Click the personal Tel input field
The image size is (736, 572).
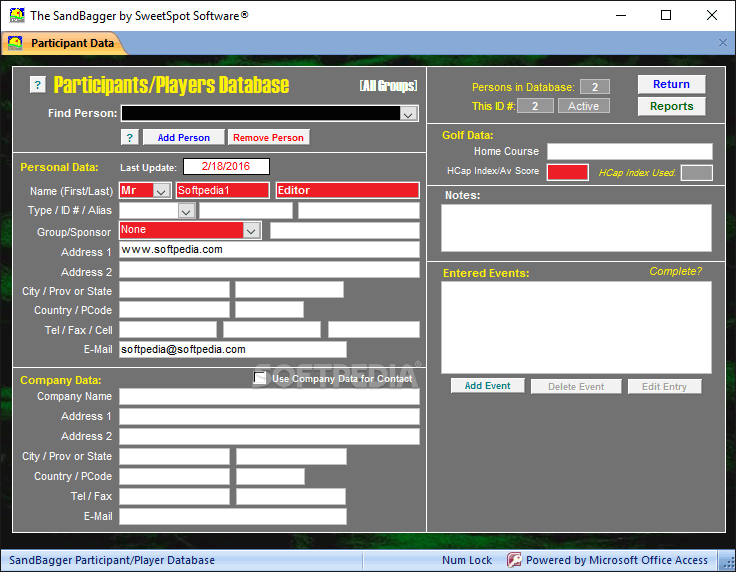168,329
